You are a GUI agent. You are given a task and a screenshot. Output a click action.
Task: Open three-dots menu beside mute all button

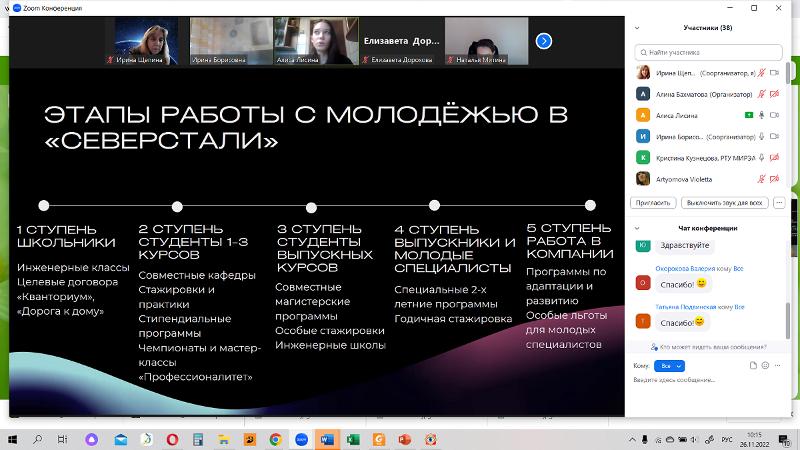(x=779, y=202)
